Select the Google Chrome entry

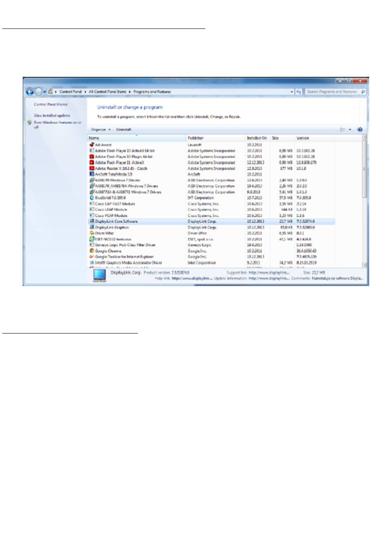(211, 251)
